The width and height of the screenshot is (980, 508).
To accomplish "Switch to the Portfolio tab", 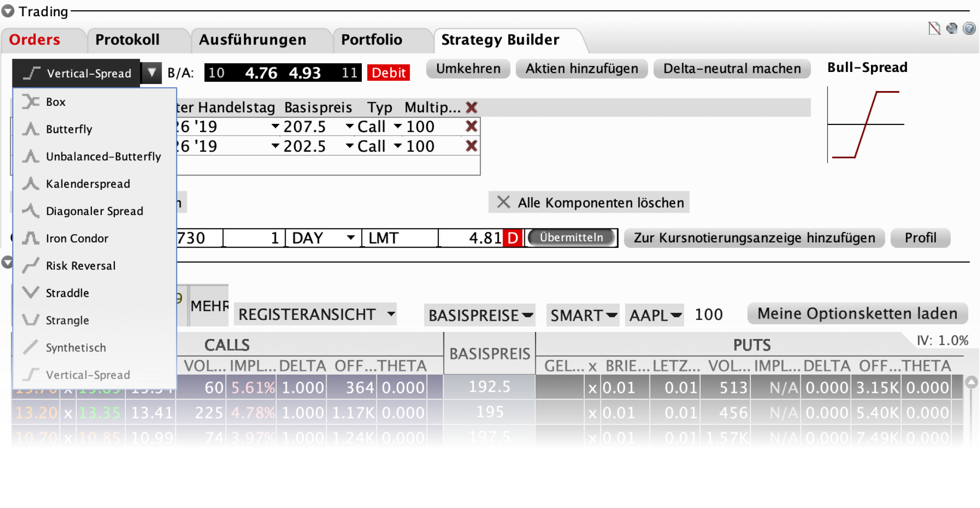I will click(x=372, y=40).
